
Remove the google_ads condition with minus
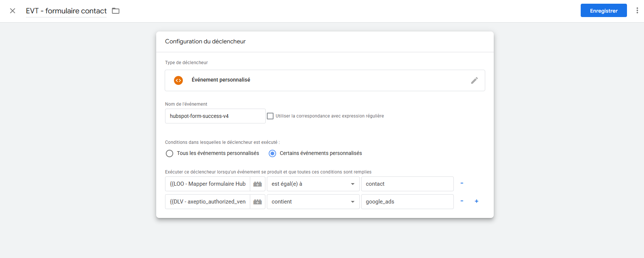(462, 201)
